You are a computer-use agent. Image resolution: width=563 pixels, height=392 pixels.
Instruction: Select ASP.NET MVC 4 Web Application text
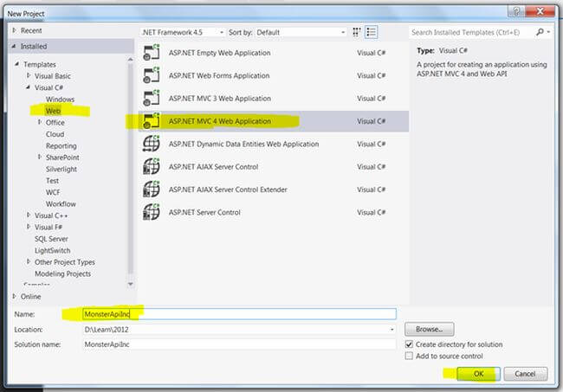pyautogui.click(x=220, y=121)
